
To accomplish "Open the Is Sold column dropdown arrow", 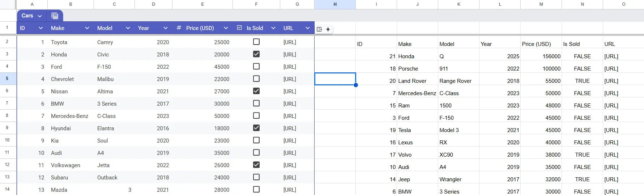I will click(x=273, y=28).
